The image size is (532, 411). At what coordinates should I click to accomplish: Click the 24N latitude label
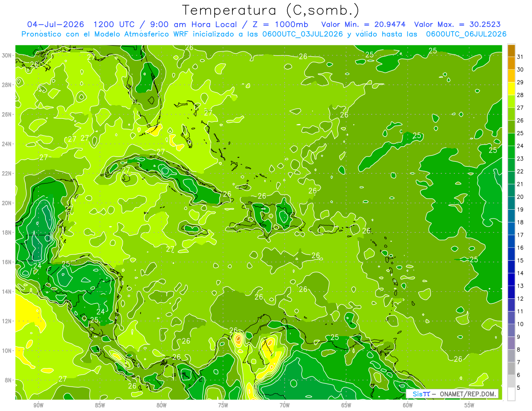coord(7,144)
